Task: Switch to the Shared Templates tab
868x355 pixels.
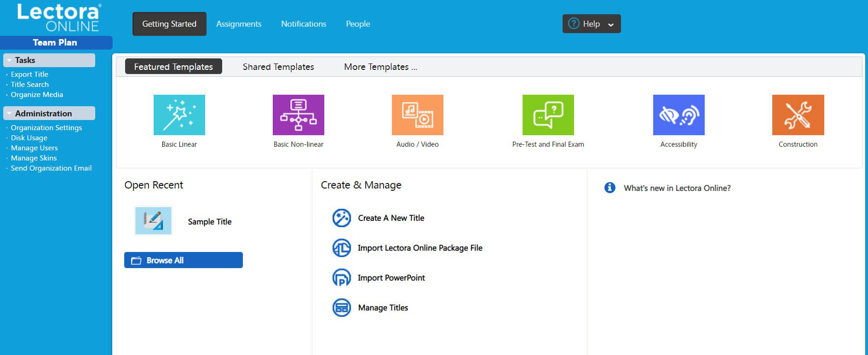Action: (278, 67)
